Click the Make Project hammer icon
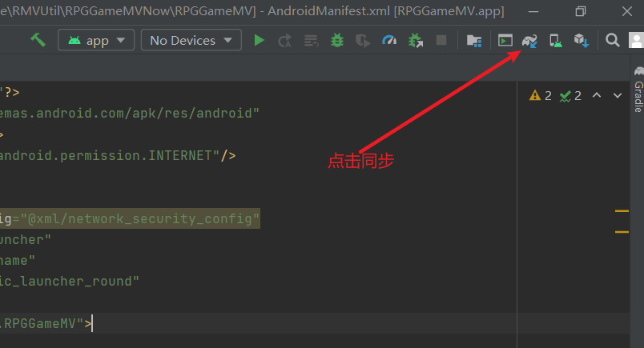The height and width of the screenshot is (348, 644). coord(38,40)
